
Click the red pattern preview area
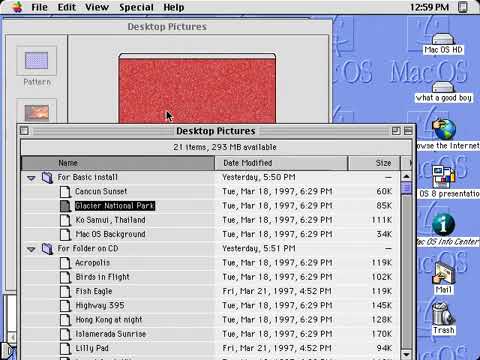point(197,90)
